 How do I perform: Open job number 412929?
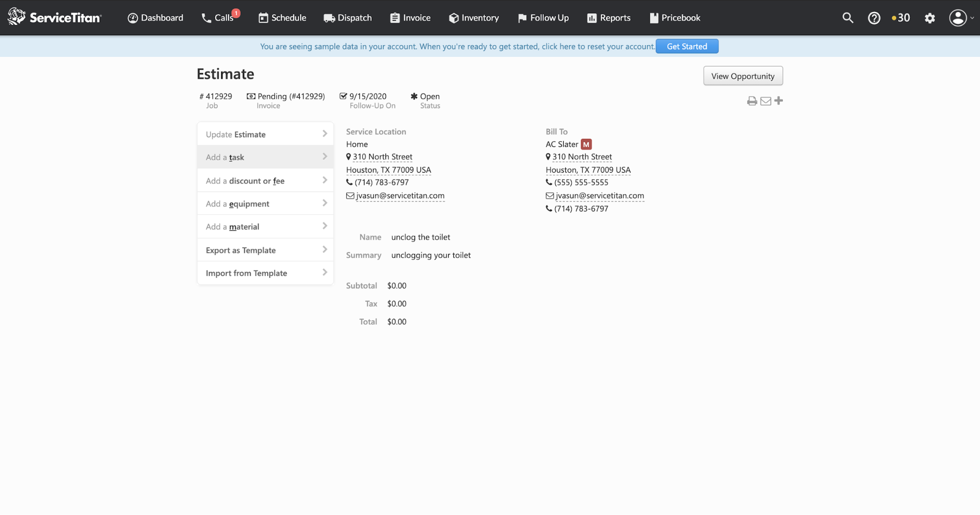pyautogui.click(x=216, y=96)
